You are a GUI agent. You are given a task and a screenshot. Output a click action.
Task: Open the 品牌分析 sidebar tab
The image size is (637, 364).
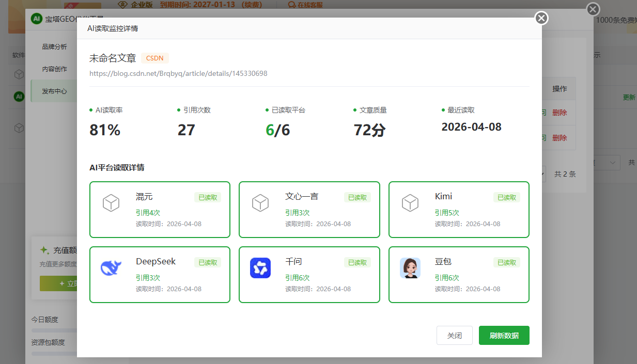[x=54, y=47]
